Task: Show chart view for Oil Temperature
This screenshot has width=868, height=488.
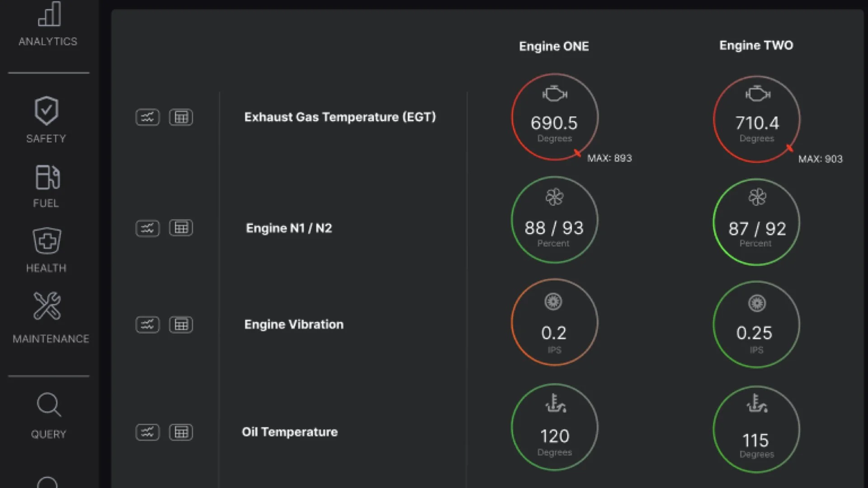Action: tap(147, 432)
